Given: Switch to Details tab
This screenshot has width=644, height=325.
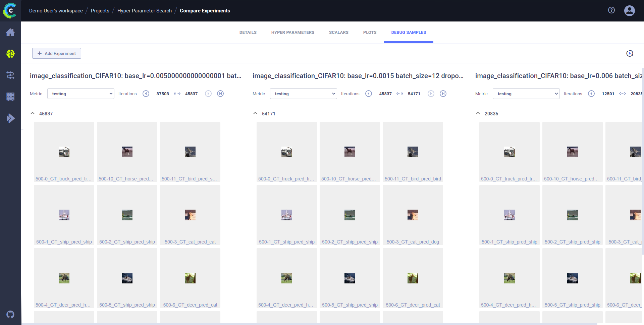Looking at the screenshot, I should pos(248,33).
